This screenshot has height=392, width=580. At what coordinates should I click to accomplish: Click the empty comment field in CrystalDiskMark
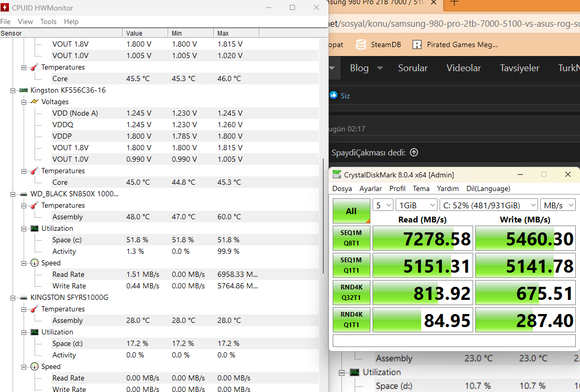pyautogui.click(x=454, y=341)
